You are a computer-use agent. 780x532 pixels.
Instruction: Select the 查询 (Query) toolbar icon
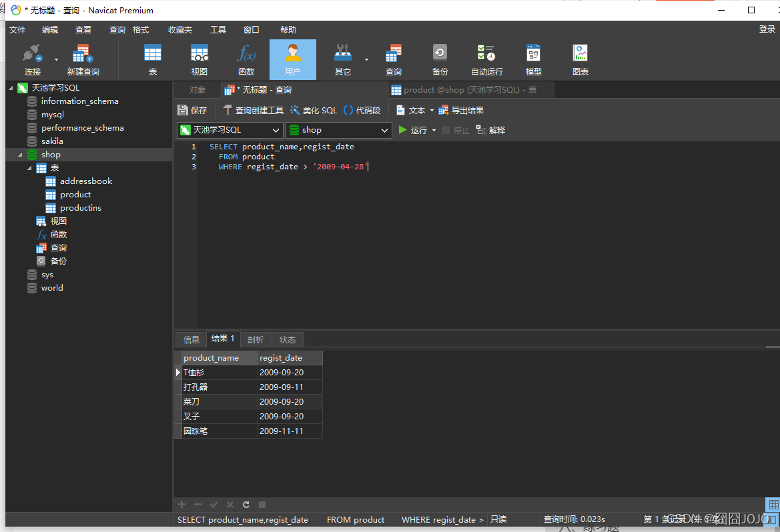[x=394, y=59]
